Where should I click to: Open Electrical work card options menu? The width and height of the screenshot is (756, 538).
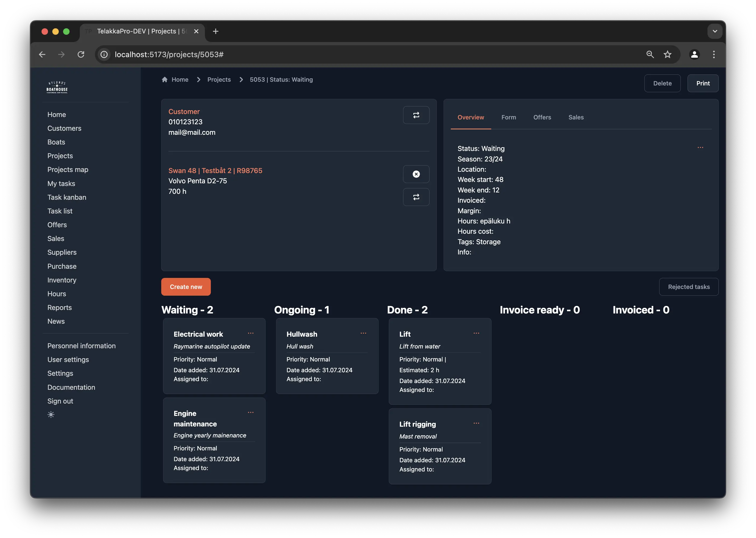click(x=250, y=333)
